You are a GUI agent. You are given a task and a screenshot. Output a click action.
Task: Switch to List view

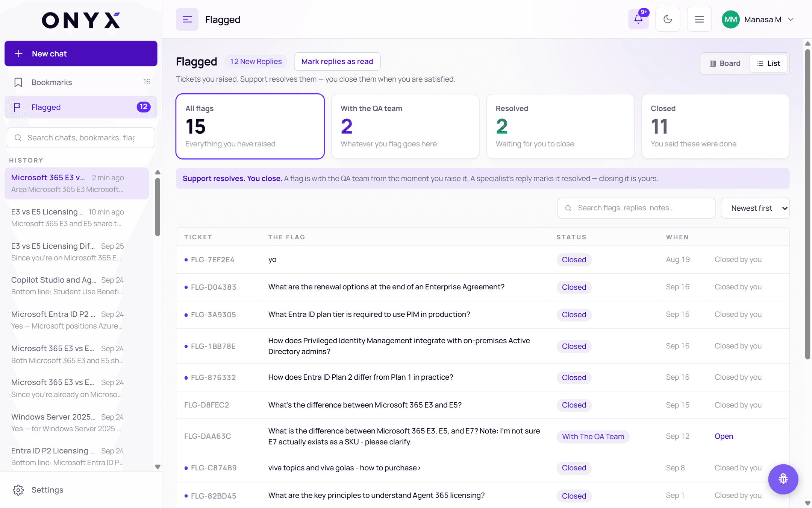[768, 63]
